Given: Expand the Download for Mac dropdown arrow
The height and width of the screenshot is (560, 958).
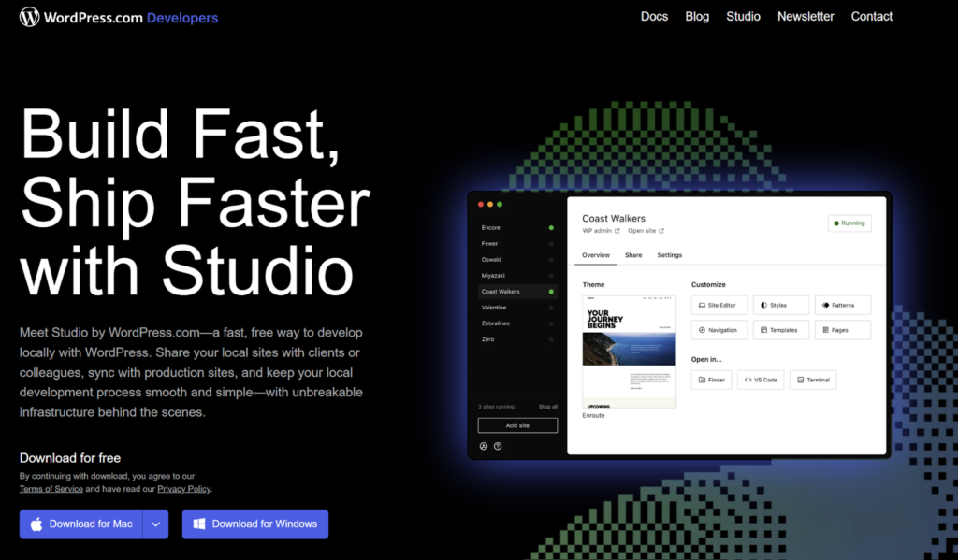Looking at the screenshot, I should click(x=155, y=524).
